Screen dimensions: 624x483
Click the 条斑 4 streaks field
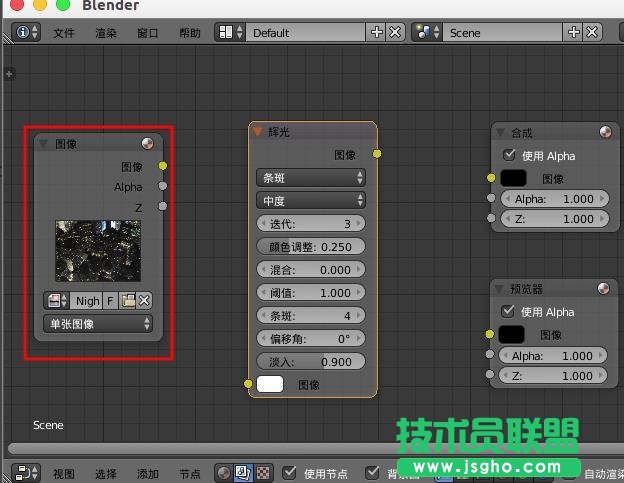(311, 316)
